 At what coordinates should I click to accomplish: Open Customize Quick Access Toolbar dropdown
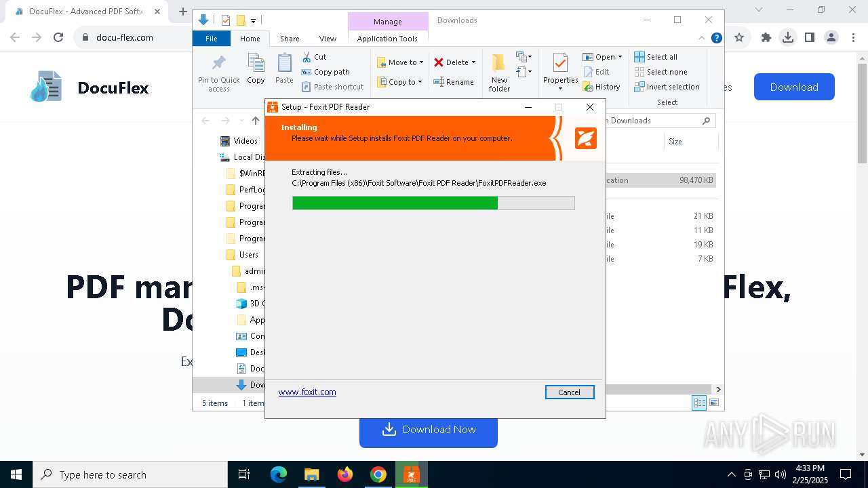pyautogui.click(x=253, y=21)
